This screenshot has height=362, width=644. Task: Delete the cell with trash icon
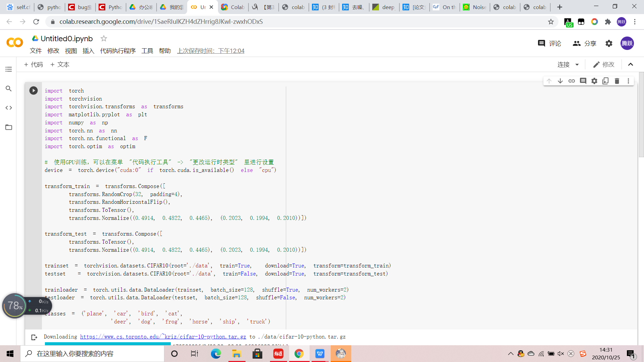[x=617, y=81]
